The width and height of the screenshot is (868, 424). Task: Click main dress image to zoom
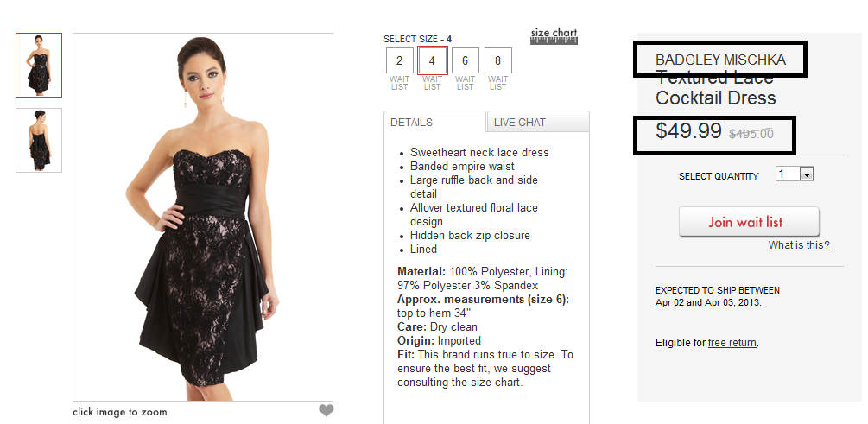coord(203,217)
